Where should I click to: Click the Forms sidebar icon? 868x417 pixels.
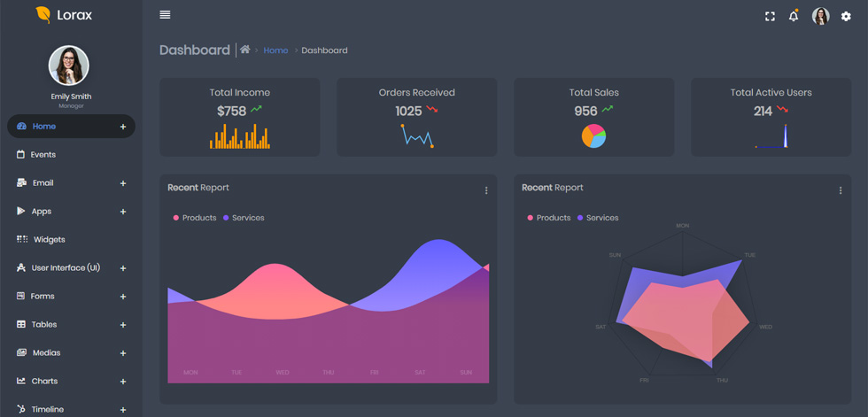point(21,296)
